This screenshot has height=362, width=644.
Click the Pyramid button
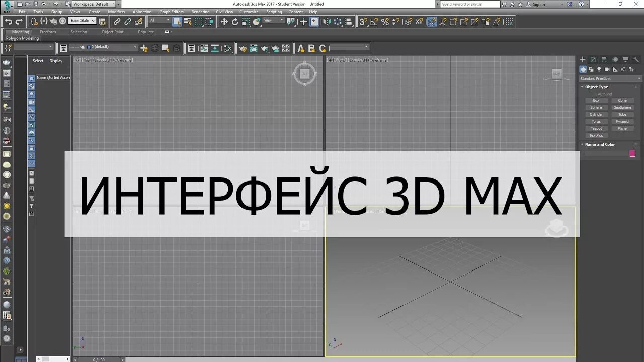tap(622, 121)
